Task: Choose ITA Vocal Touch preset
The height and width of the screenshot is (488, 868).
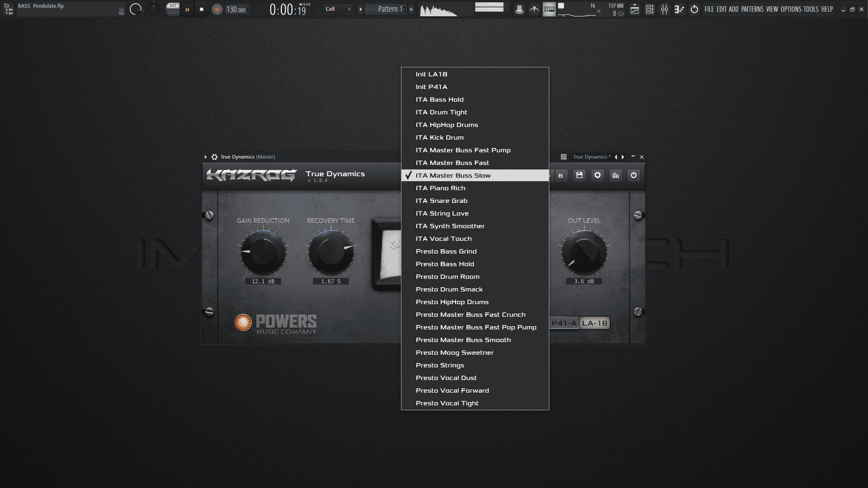Action: [x=475, y=239]
